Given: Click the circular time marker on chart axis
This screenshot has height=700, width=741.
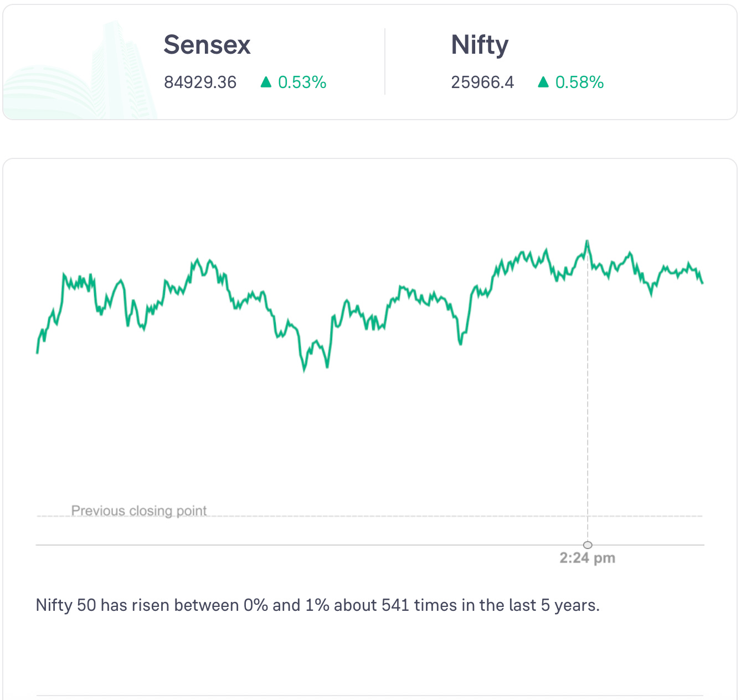Looking at the screenshot, I should click(x=588, y=545).
